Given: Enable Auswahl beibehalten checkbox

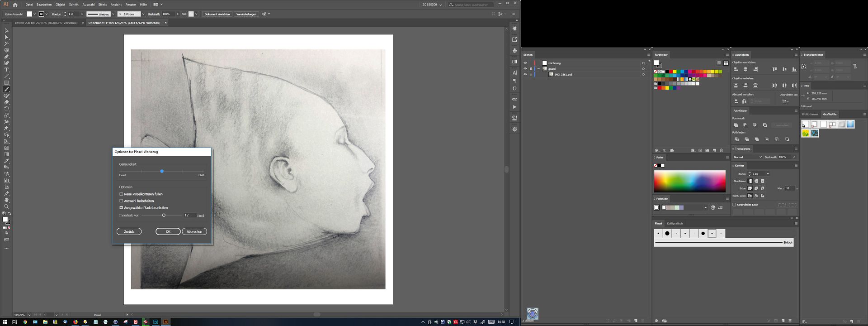Looking at the screenshot, I should (x=121, y=201).
